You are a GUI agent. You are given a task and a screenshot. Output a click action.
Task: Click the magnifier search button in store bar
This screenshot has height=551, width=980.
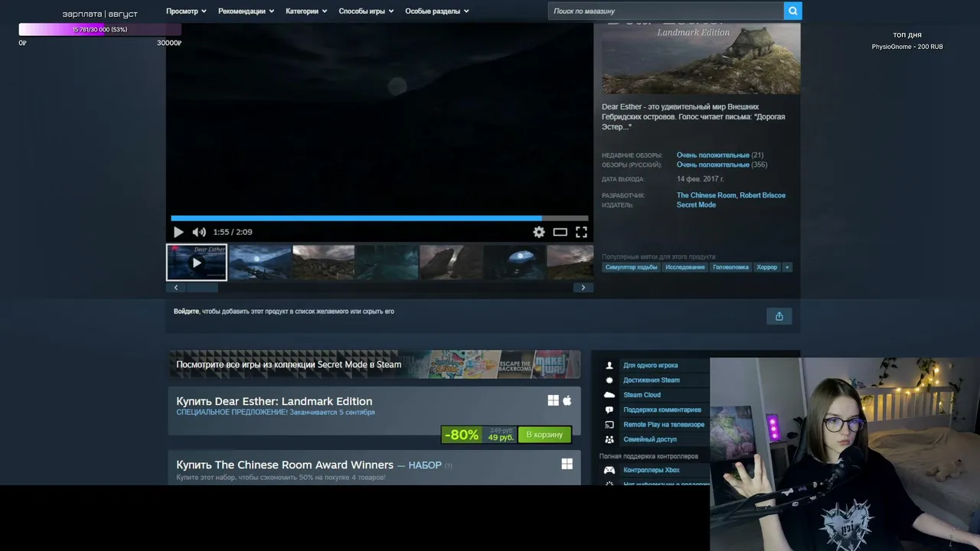click(792, 11)
